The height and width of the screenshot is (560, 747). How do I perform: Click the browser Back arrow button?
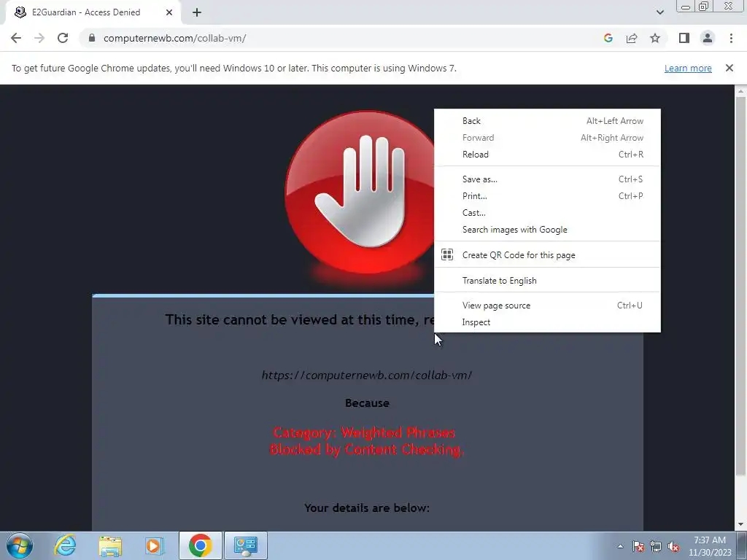coord(16,38)
